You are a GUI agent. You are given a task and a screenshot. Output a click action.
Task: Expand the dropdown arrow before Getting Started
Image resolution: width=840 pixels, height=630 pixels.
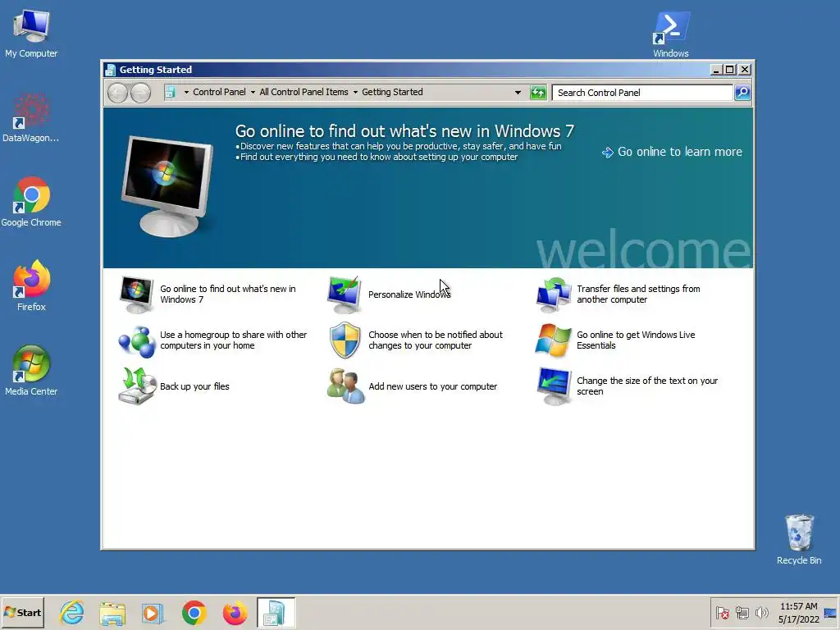355,93
